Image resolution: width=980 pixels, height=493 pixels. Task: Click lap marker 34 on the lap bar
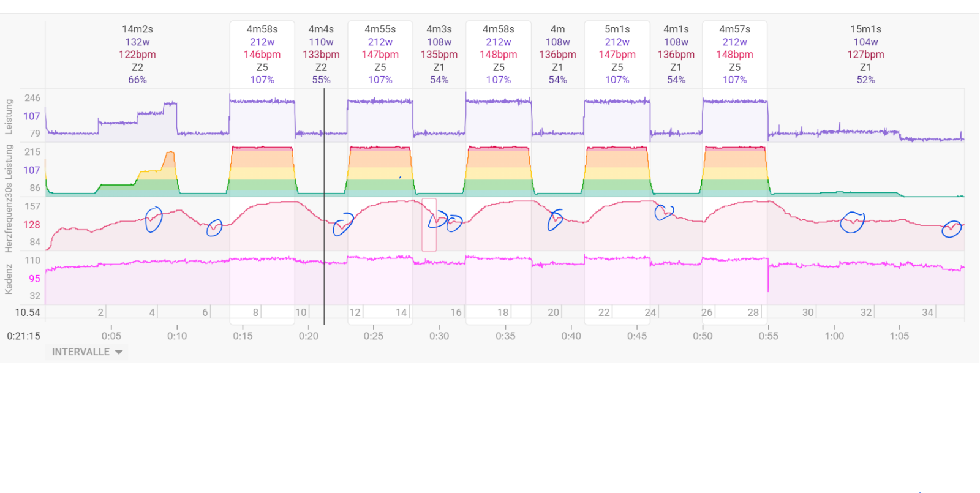click(x=928, y=312)
